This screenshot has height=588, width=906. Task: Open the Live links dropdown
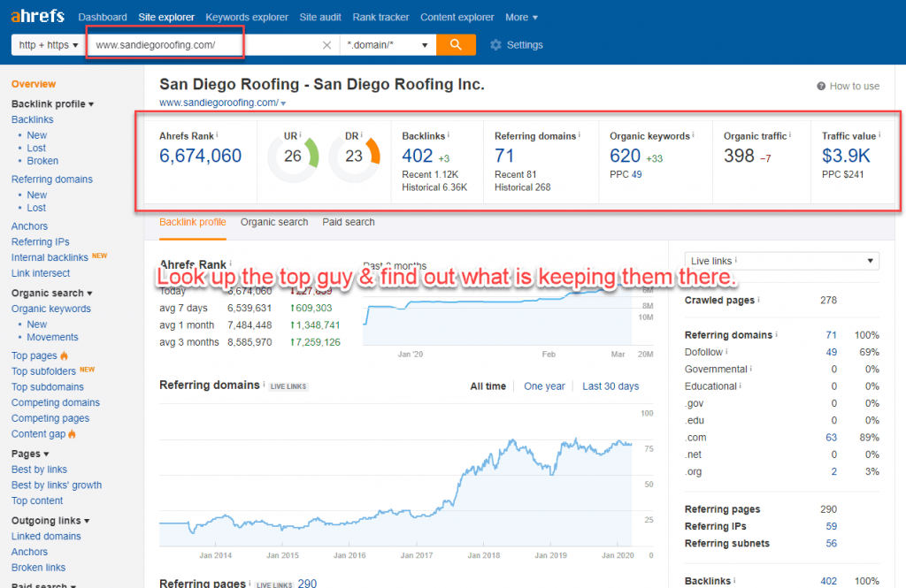coord(781,261)
